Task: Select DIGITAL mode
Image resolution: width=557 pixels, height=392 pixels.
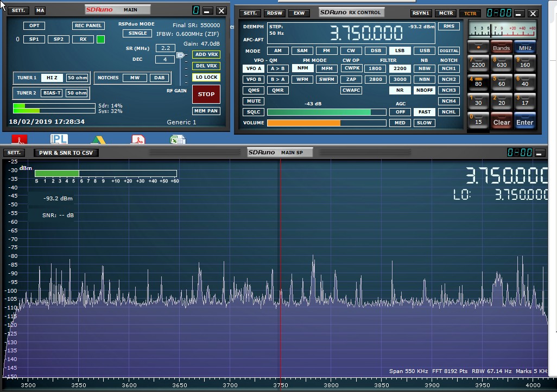Action: click(449, 51)
